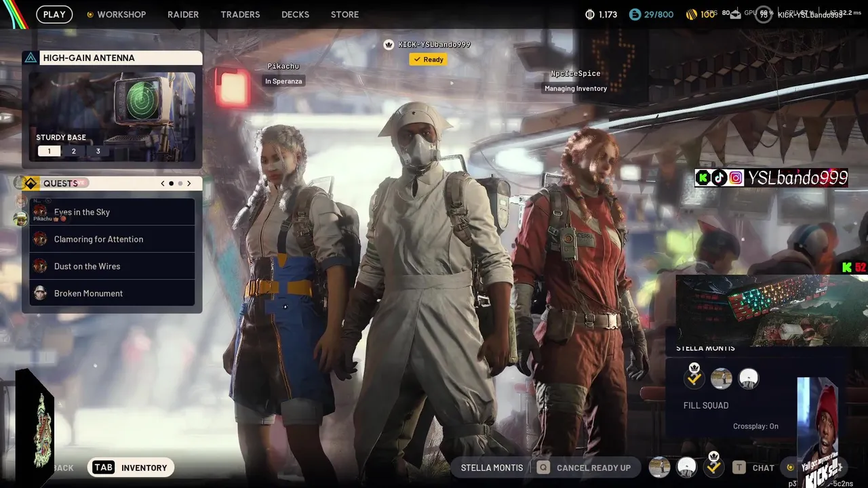Toggle the FILL SQUAD option

[706, 405]
